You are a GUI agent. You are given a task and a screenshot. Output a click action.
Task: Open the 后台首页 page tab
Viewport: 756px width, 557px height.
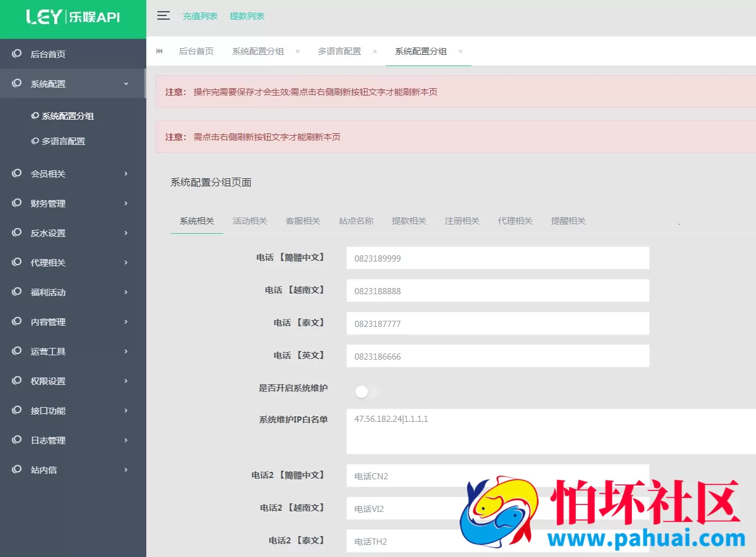(x=196, y=52)
